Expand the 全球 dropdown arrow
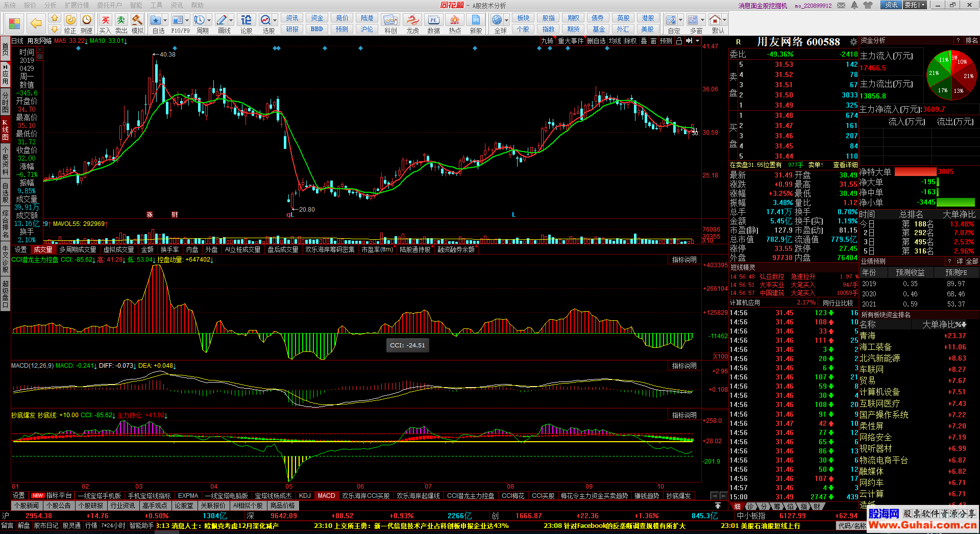This screenshot has width=980, height=534. click(x=506, y=20)
